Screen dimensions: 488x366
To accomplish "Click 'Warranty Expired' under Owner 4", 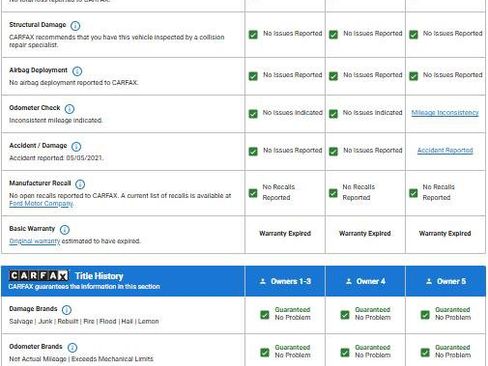I will click(x=365, y=233).
